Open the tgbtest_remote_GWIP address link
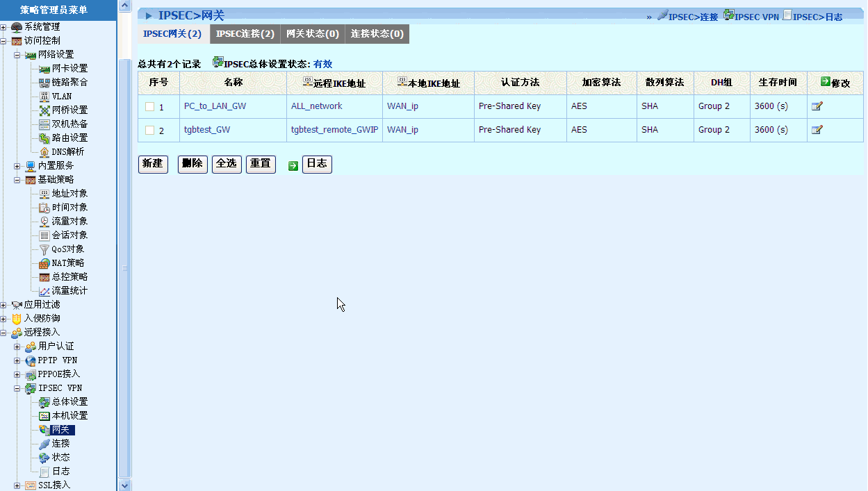Viewport: 868px width, 491px height. pos(334,130)
